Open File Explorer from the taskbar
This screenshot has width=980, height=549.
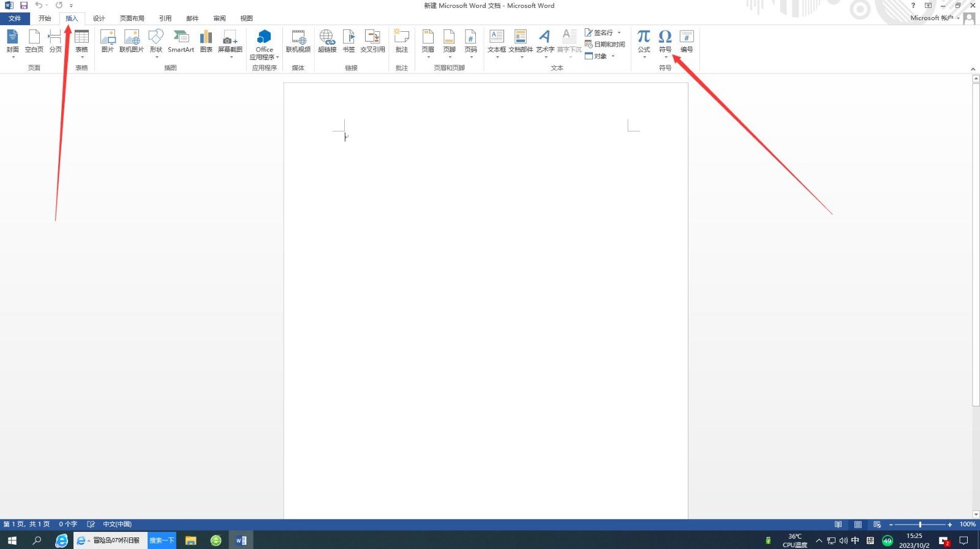190,540
